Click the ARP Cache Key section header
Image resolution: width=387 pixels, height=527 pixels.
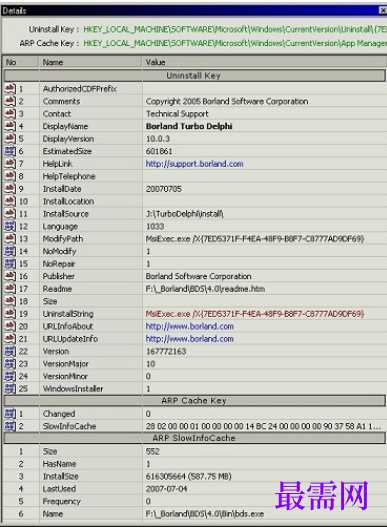pos(194,401)
